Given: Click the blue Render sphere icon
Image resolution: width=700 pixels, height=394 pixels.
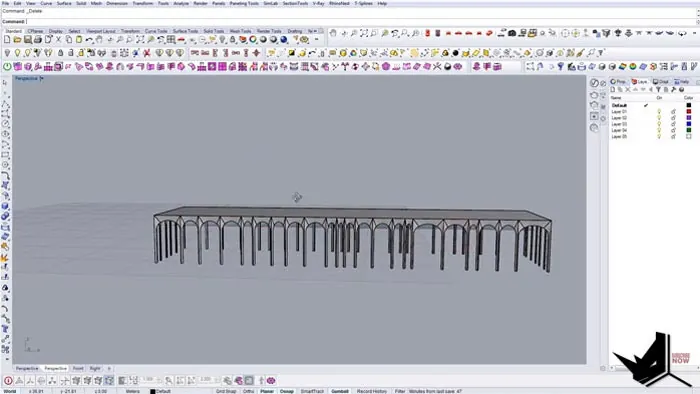Looking at the screenshot, I should click(x=284, y=40).
